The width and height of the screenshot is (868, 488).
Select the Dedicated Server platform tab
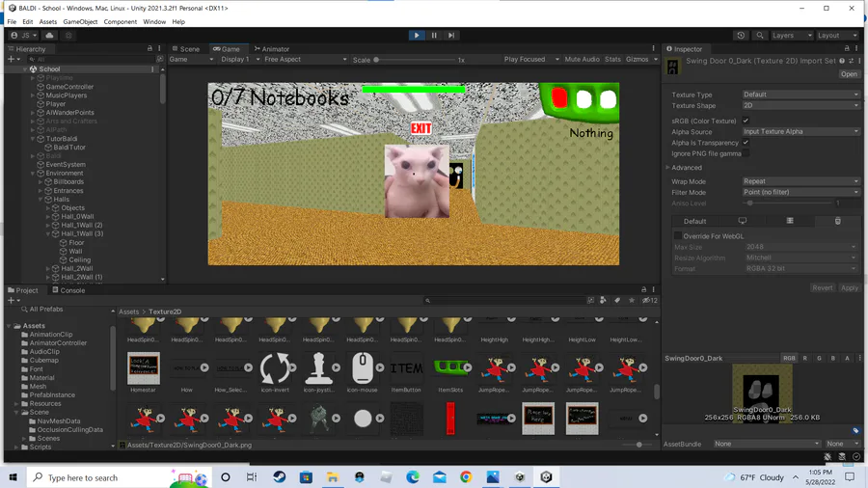[790, 221]
